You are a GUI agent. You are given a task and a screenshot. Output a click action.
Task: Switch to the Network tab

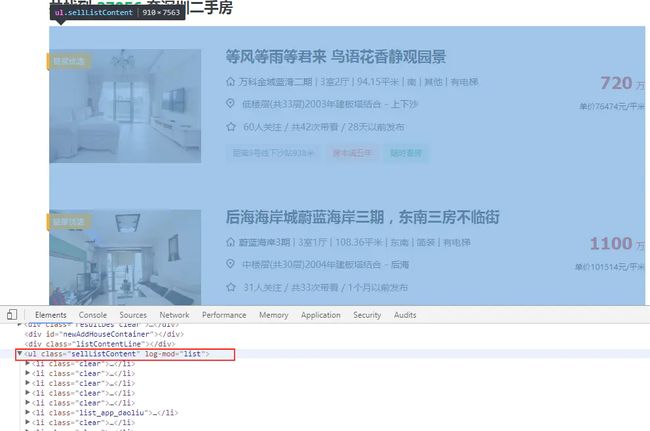point(175,315)
